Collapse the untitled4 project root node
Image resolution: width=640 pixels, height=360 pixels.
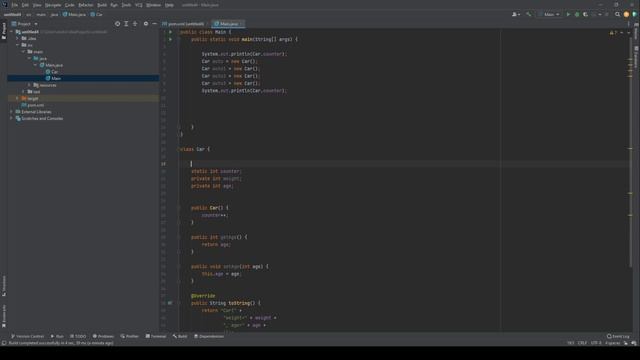(12, 32)
